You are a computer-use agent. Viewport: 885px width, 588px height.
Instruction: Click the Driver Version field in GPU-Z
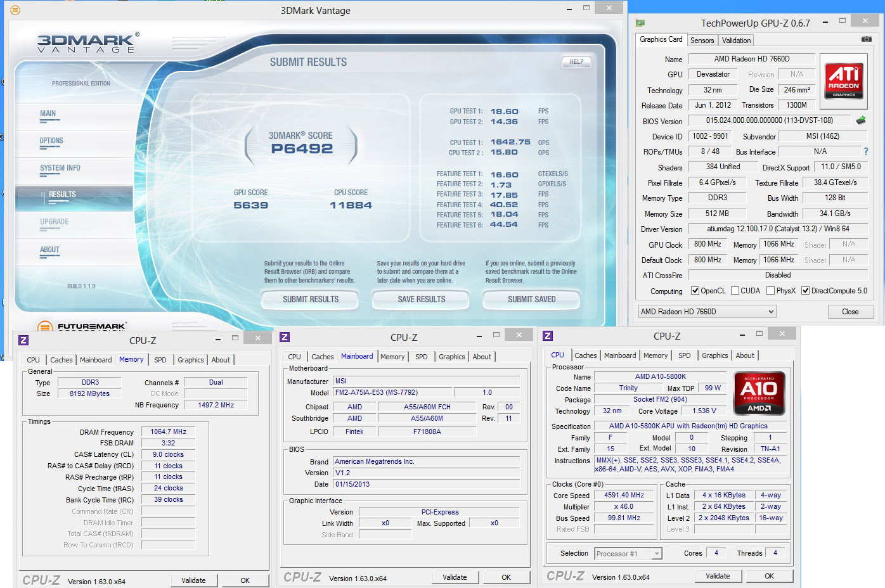[x=778, y=229]
